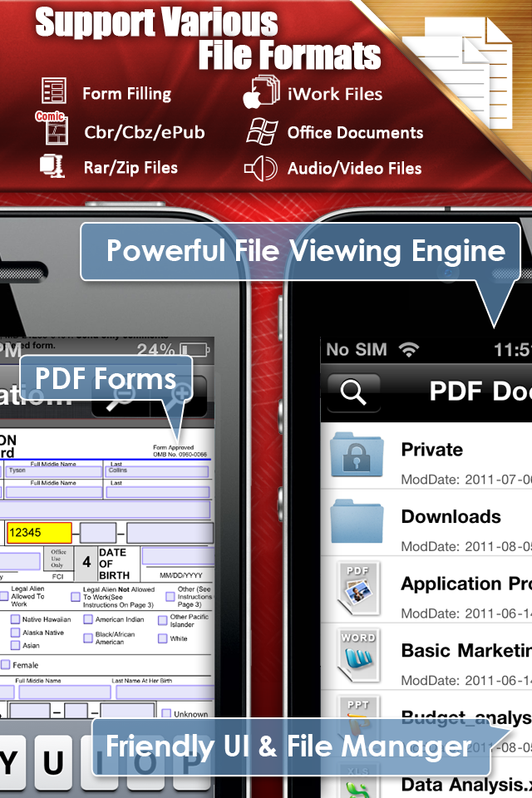Open the Basic Marketing document name
Screen dimensions: 532x798
tap(466, 650)
